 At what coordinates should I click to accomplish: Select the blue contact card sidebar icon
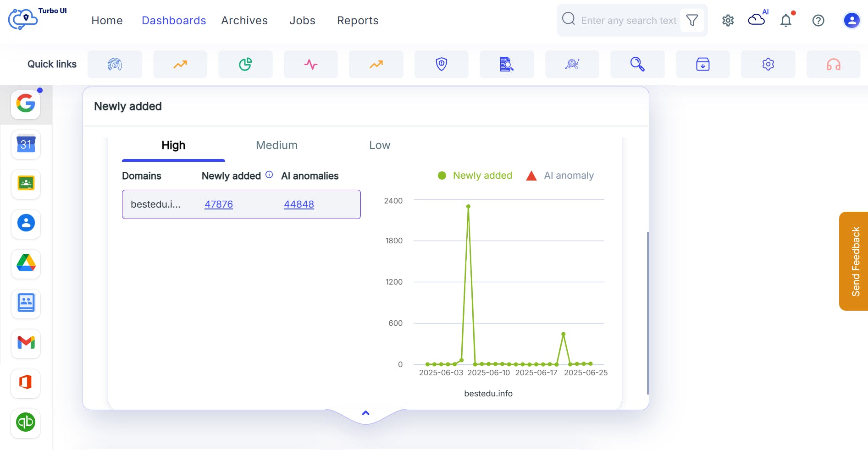pos(26,303)
